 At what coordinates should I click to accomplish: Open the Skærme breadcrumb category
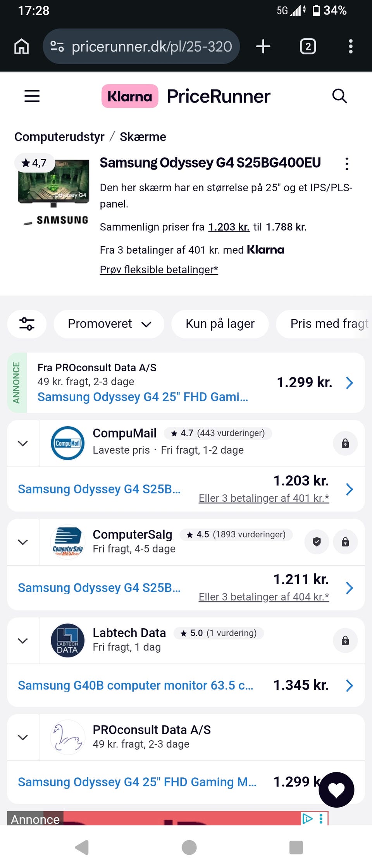143,137
